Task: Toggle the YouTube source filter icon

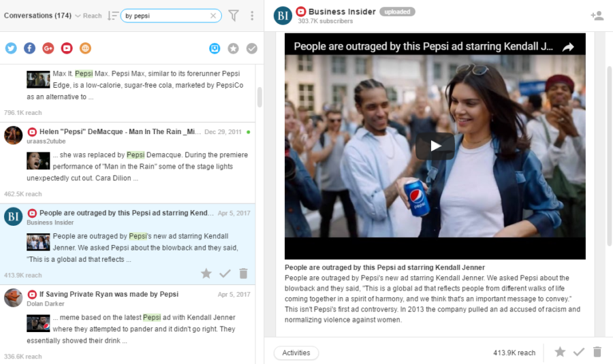Action: pyautogui.click(x=67, y=48)
